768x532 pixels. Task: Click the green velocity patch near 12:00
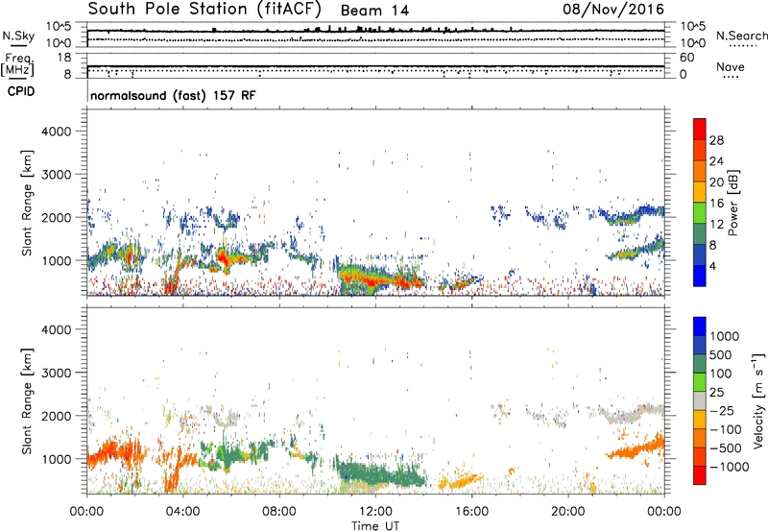[374, 476]
